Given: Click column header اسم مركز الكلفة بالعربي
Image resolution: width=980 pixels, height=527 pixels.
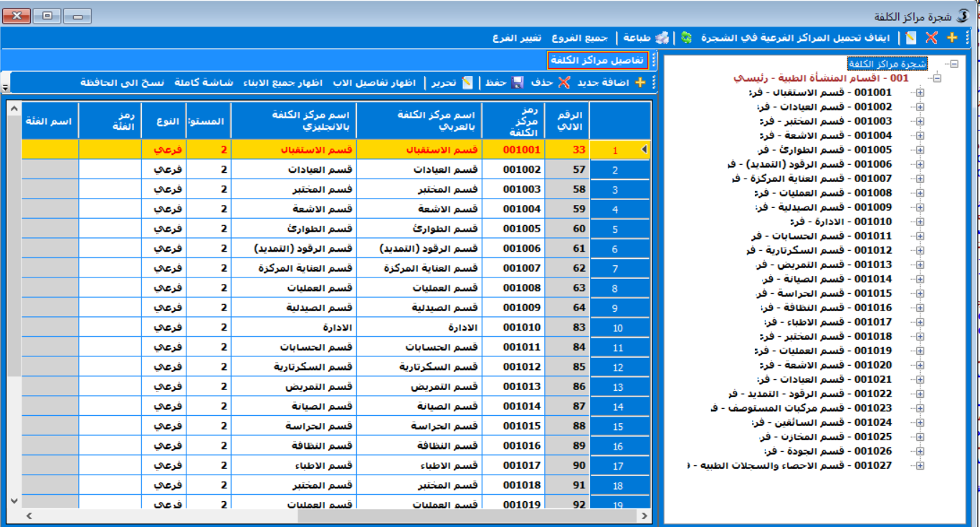Looking at the screenshot, I should coord(419,120).
